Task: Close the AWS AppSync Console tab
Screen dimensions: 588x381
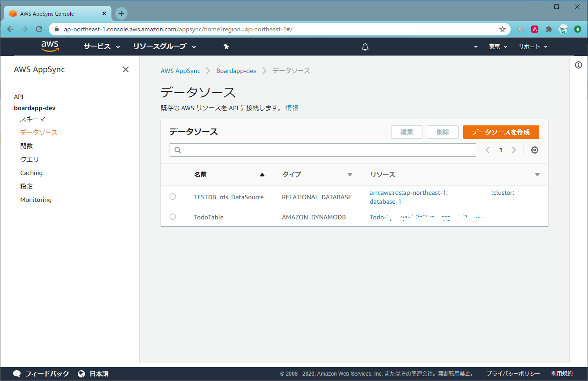Action: point(104,13)
